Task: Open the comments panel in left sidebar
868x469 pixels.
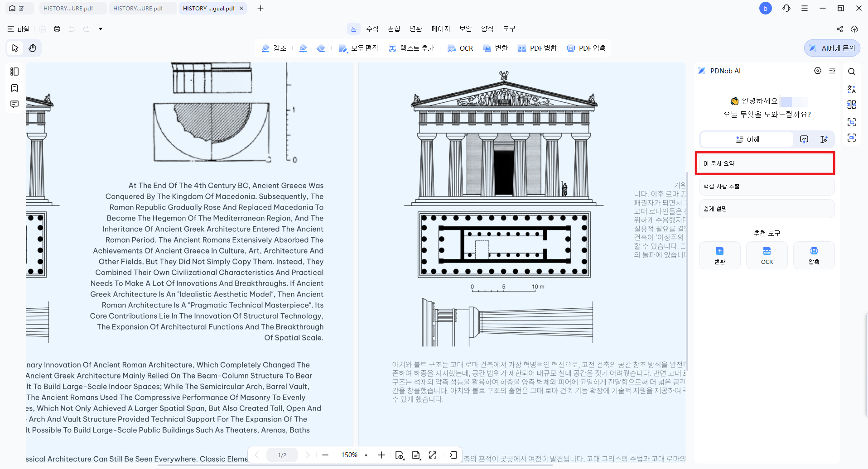Action: [14, 104]
